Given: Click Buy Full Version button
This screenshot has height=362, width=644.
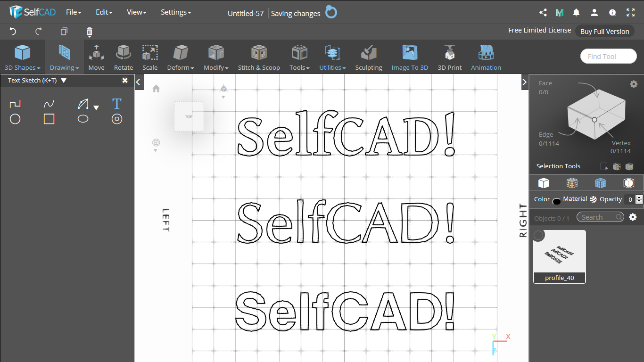Looking at the screenshot, I should (x=604, y=31).
